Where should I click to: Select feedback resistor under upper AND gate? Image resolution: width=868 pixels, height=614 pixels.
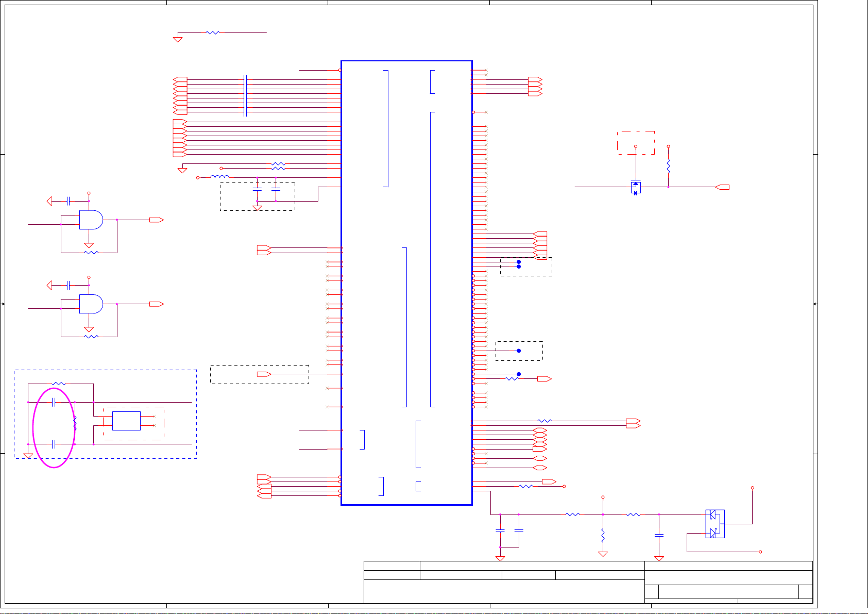pos(91,253)
